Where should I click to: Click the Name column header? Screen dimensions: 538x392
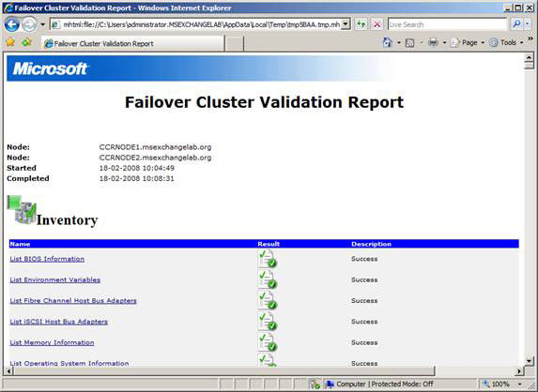[x=20, y=244]
